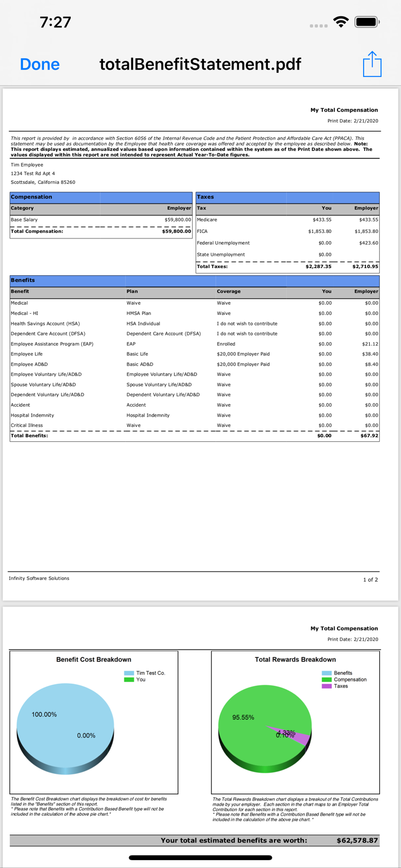Tap the Enrolled coverage cell

tap(226, 344)
